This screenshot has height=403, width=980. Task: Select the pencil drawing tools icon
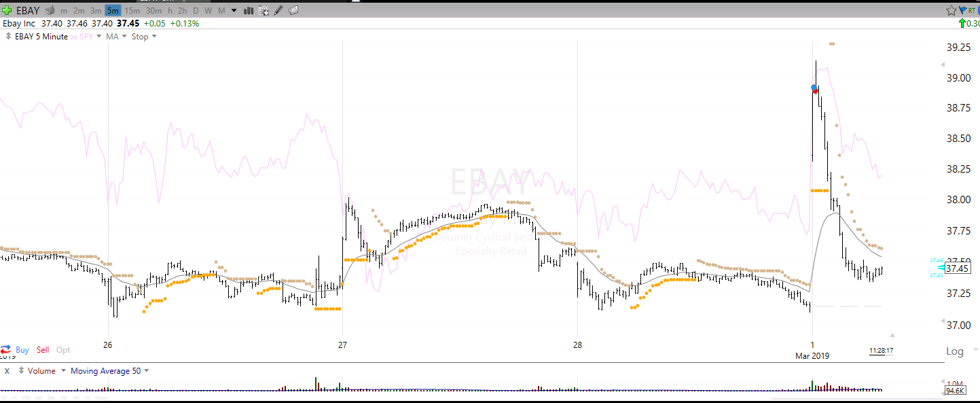(x=278, y=11)
